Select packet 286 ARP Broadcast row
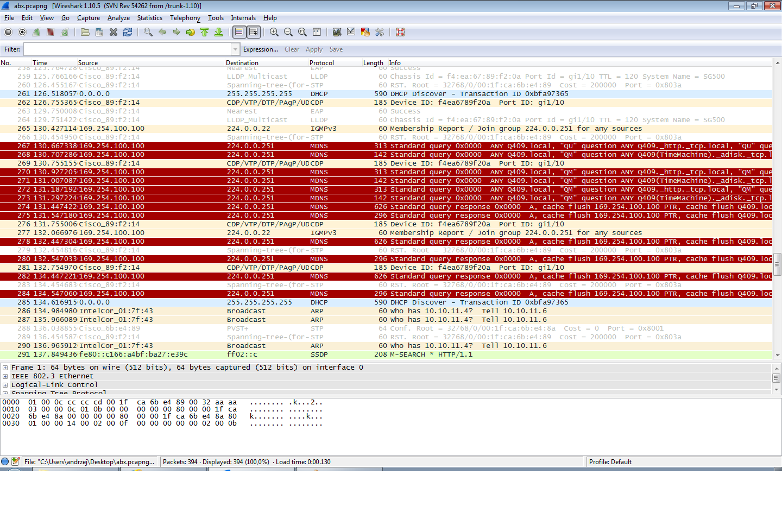The image size is (782, 532). (x=386, y=311)
